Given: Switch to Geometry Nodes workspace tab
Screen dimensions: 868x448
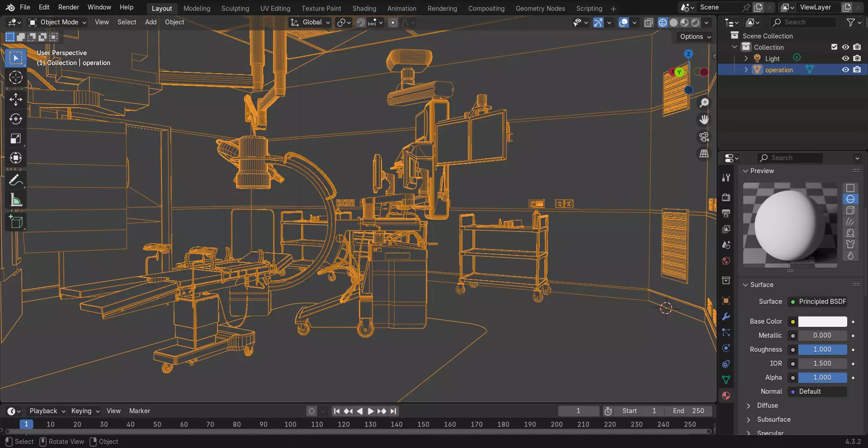Looking at the screenshot, I should coord(540,9).
